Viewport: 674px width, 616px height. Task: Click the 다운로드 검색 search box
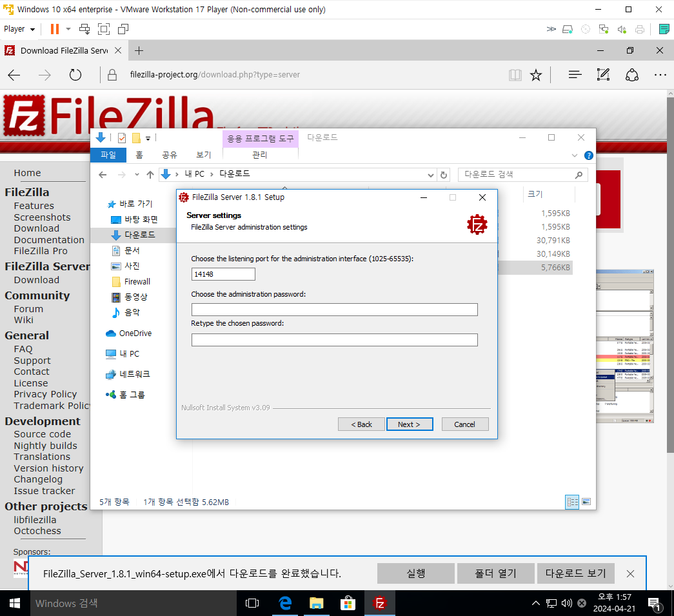[522, 175]
